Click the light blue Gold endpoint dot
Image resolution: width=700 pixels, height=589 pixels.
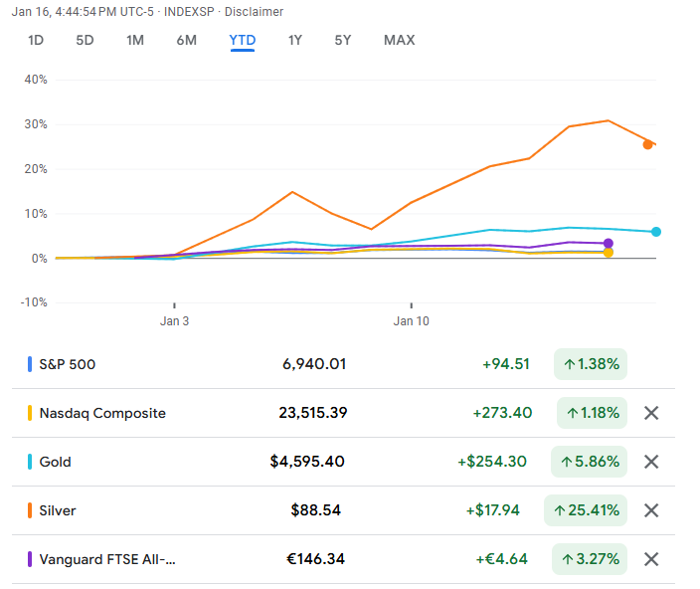click(x=656, y=232)
